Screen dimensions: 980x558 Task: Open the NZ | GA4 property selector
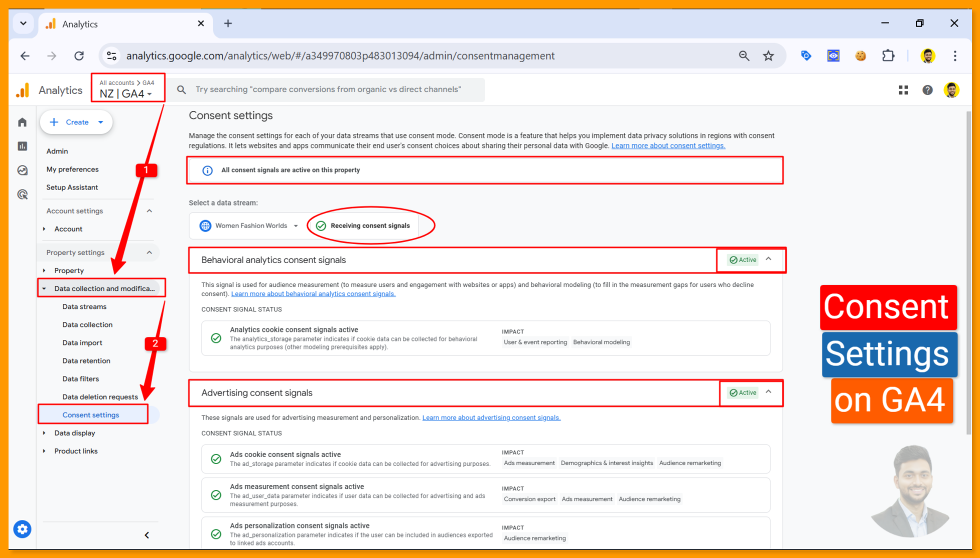126,93
